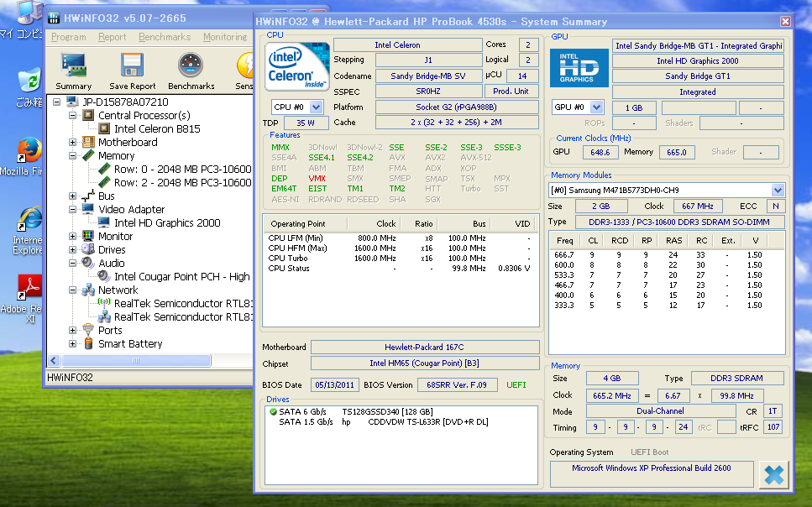
Task: Open the Benchmarks gauge icon
Action: [191, 71]
